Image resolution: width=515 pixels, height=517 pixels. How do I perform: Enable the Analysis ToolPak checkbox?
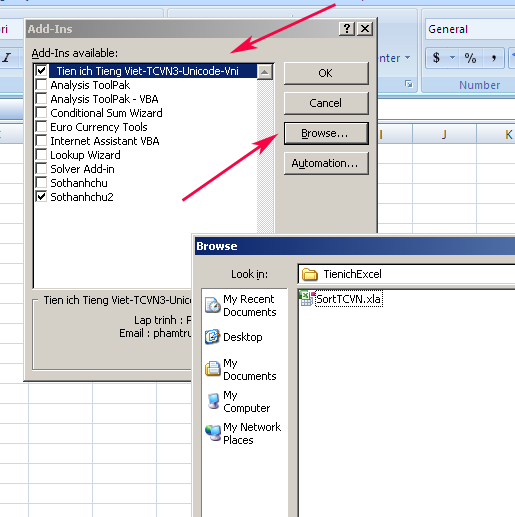41,85
